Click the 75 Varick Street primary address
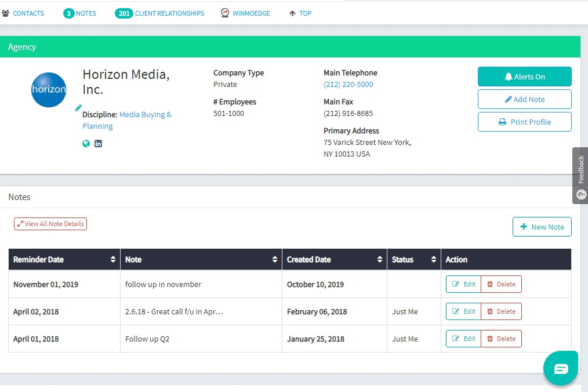 [368, 148]
